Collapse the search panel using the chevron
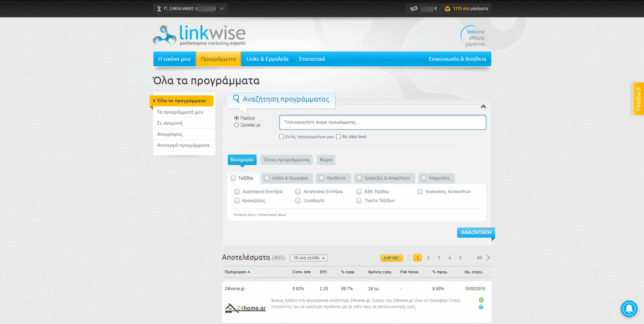This screenshot has height=324, width=644. [483, 106]
